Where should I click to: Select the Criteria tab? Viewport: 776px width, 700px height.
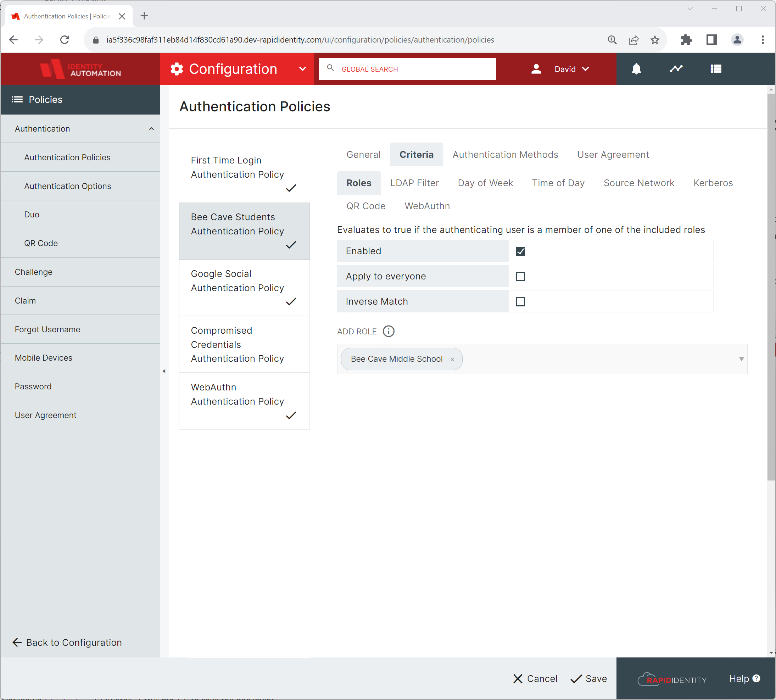tap(417, 155)
